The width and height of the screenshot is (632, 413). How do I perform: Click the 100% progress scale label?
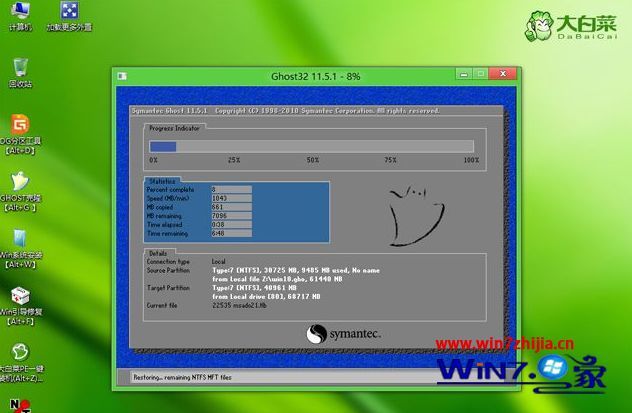point(471,160)
